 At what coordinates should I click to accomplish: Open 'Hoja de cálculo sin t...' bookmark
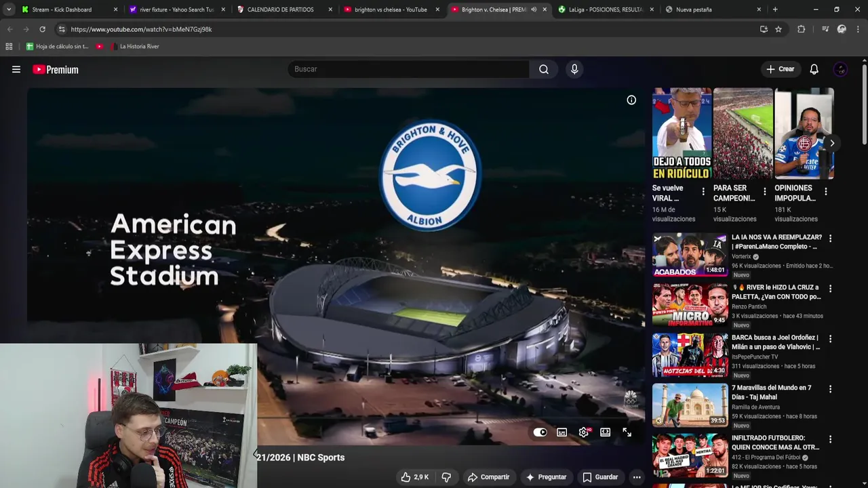[58, 46]
